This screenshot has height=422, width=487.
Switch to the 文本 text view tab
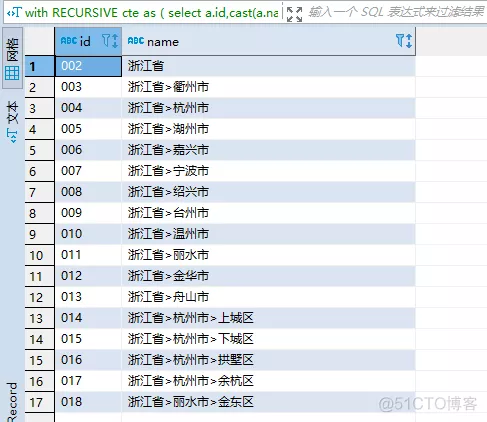click(x=12, y=122)
